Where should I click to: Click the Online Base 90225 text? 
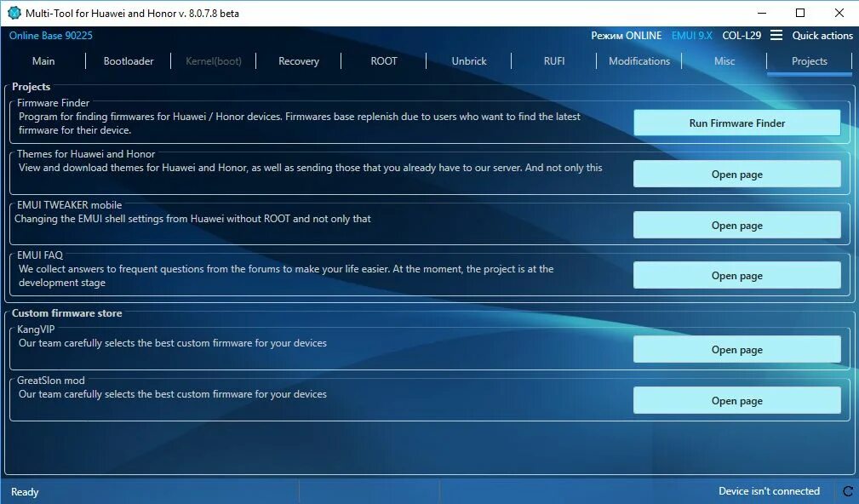[51, 36]
